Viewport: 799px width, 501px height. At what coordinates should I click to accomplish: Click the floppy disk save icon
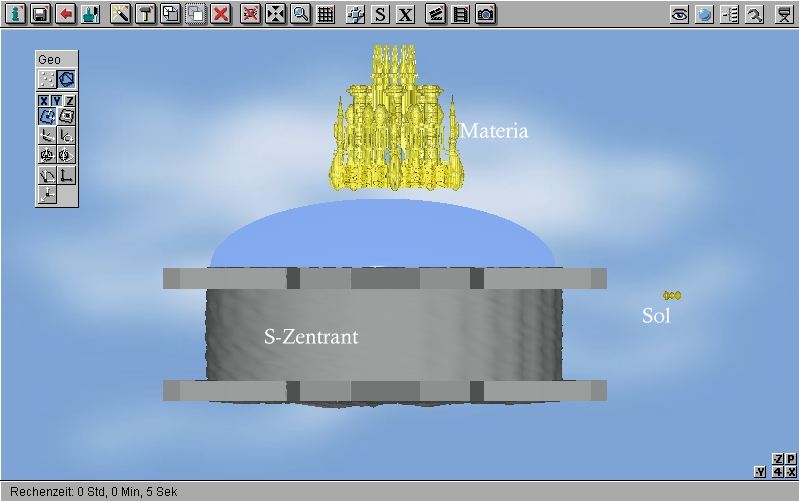pyautogui.click(x=39, y=14)
